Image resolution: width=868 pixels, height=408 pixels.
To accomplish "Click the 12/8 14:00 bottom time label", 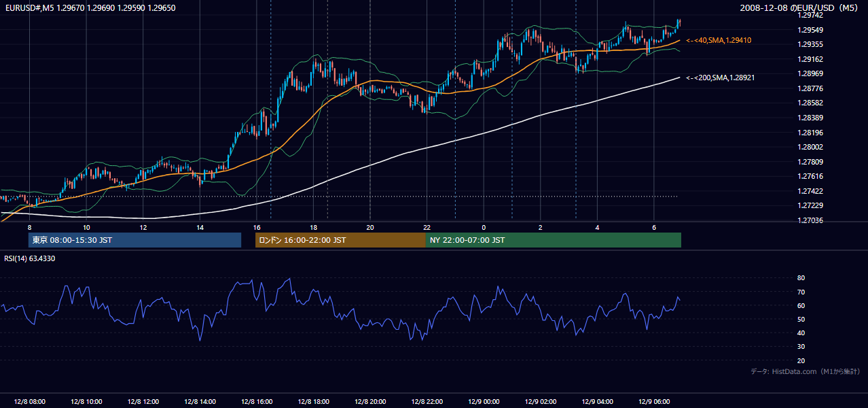I will (200, 402).
